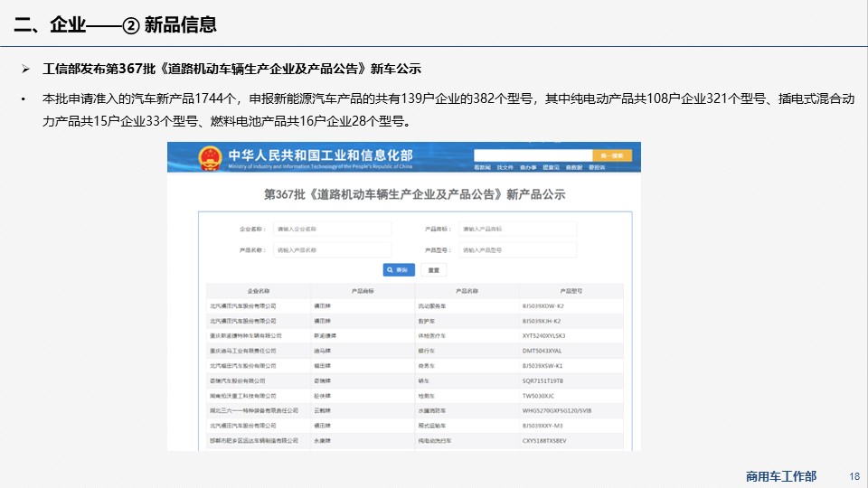868x488 pixels.
Task: Open the 要投诉 navigation link
Action: (x=597, y=167)
